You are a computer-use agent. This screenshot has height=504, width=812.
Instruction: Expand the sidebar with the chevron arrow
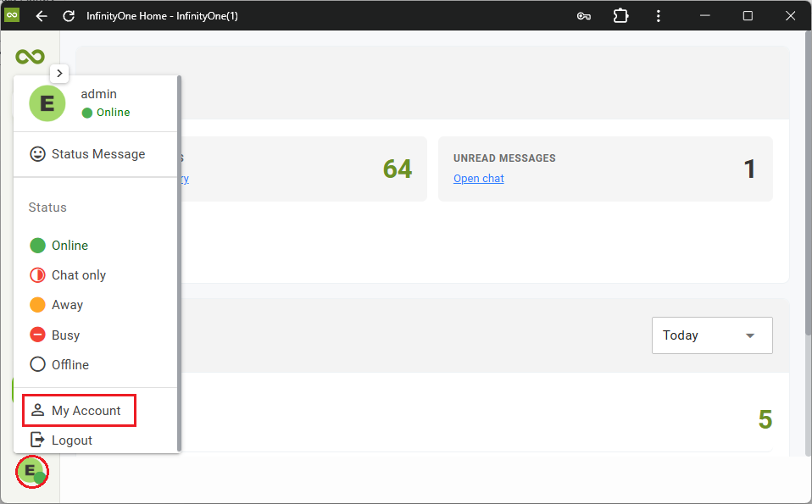59,74
